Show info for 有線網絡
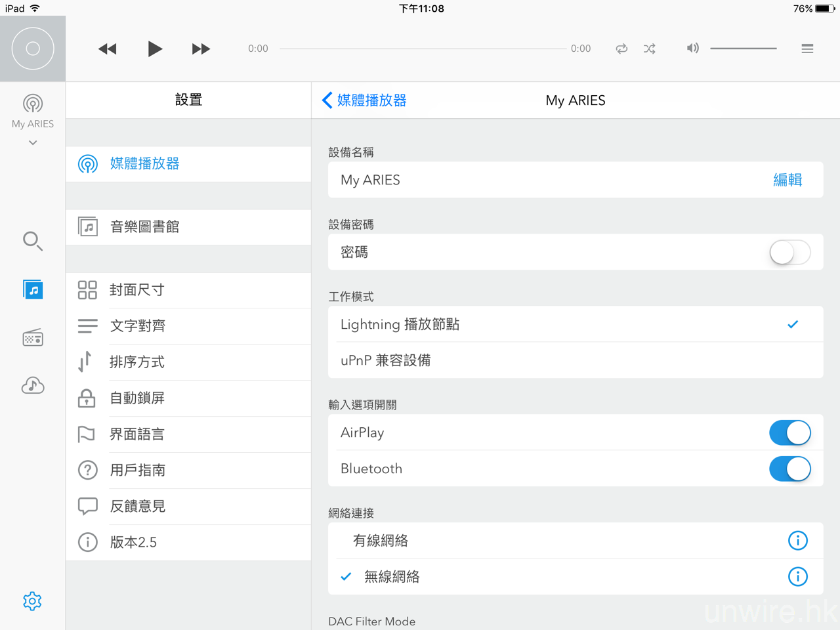This screenshot has width=840, height=630. 797,541
